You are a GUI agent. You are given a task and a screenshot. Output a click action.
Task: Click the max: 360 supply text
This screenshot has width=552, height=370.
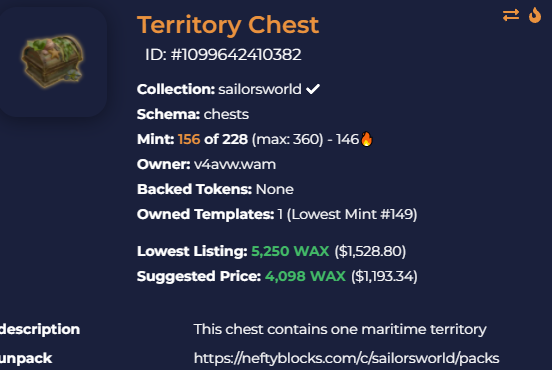287,139
